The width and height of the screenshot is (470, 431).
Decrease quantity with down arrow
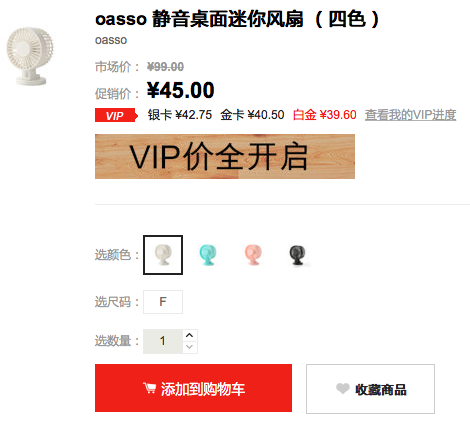tap(190, 347)
